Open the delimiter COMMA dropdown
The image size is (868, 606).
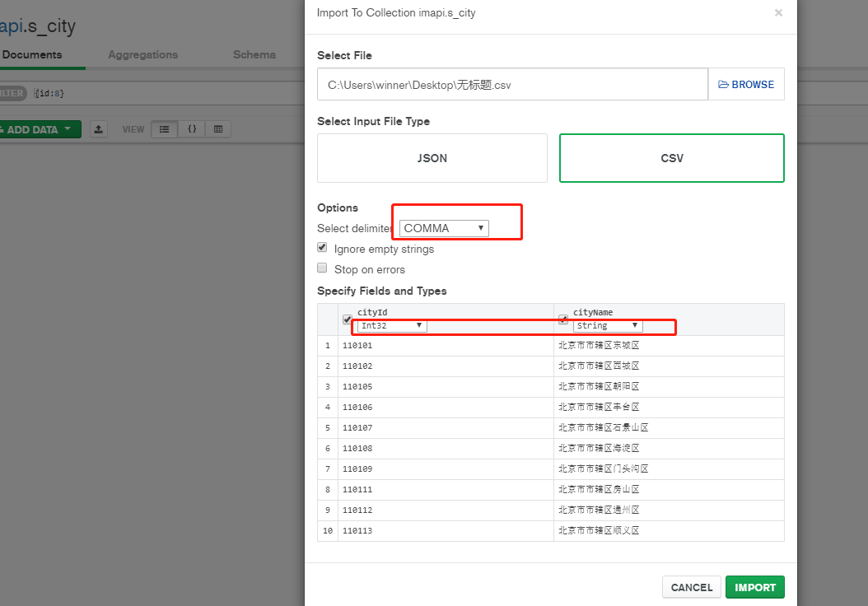(444, 228)
